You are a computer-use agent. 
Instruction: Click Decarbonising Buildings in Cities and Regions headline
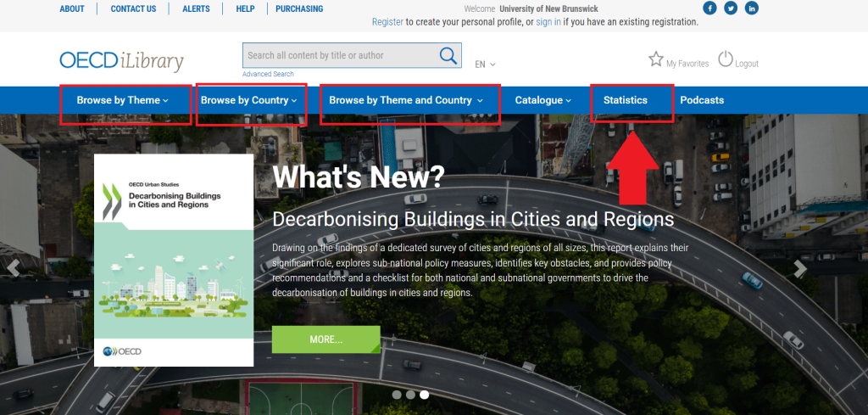(473, 220)
